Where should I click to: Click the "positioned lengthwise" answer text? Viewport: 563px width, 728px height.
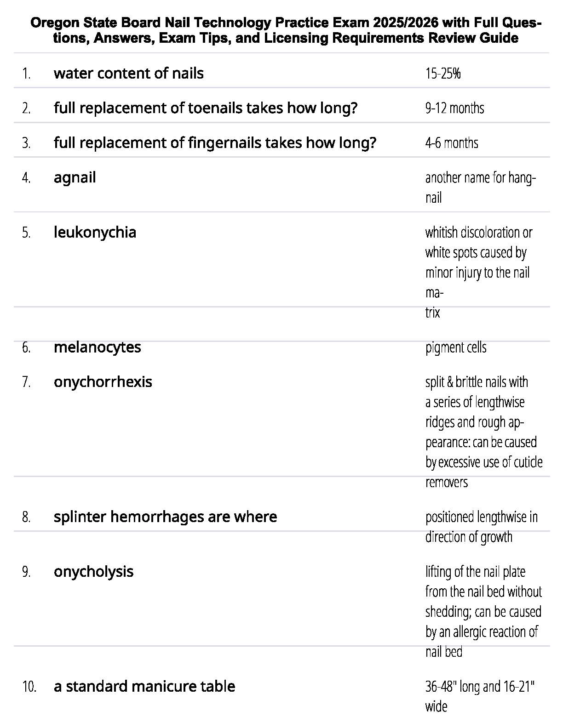[x=481, y=527]
